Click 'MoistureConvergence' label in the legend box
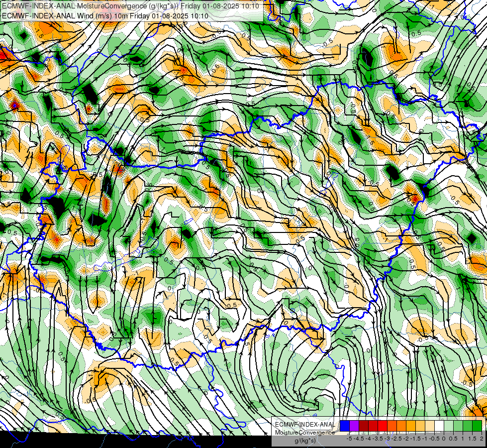This screenshot has height=448, width=487. pyautogui.click(x=305, y=433)
